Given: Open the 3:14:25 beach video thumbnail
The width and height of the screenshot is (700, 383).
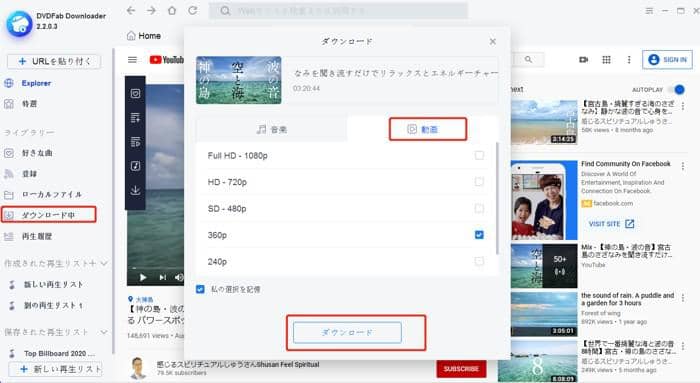Looking at the screenshot, I should pos(544,123).
